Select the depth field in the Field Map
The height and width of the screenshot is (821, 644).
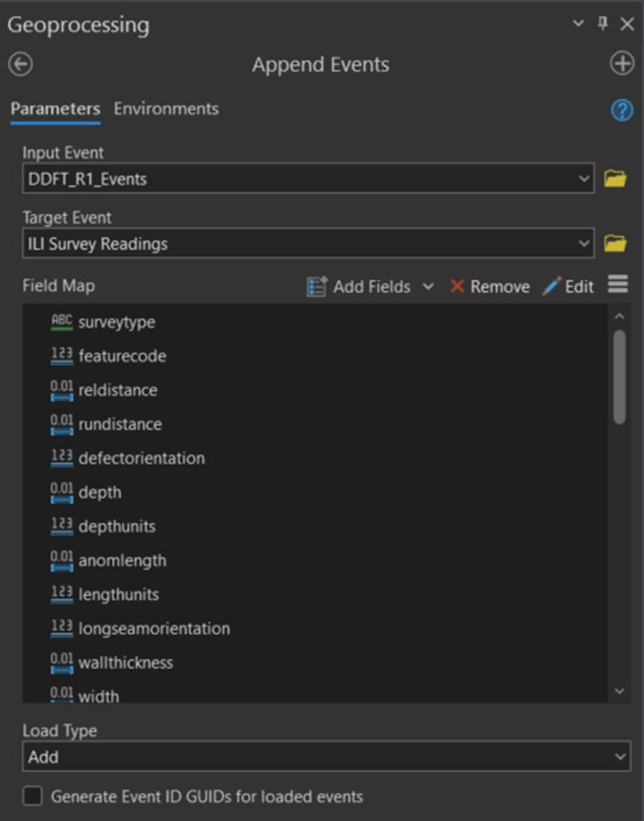(100, 492)
